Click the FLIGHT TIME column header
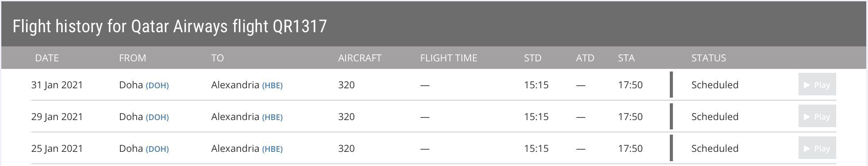868x166 pixels. tap(449, 58)
